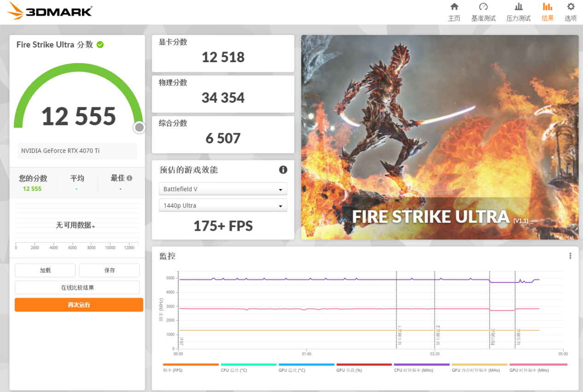Click the grey score gauge knob
583x392 pixels.
click(139, 128)
